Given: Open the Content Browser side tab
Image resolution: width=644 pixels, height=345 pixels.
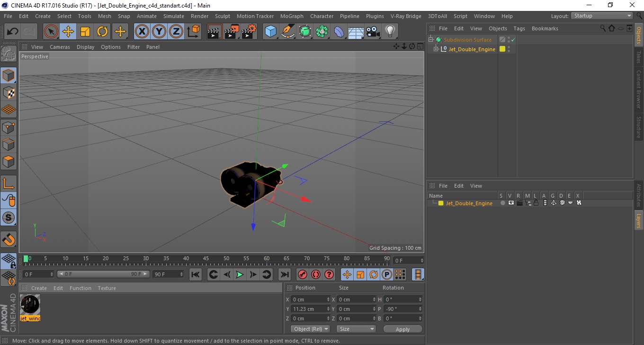Looking at the screenshot, I should 639,89.
